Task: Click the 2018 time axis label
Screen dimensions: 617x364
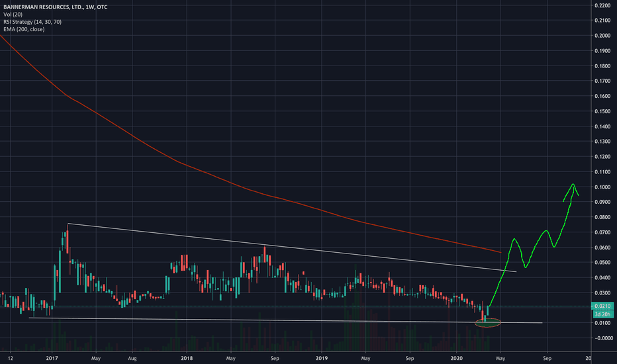Action: click(x=187, y=358)
